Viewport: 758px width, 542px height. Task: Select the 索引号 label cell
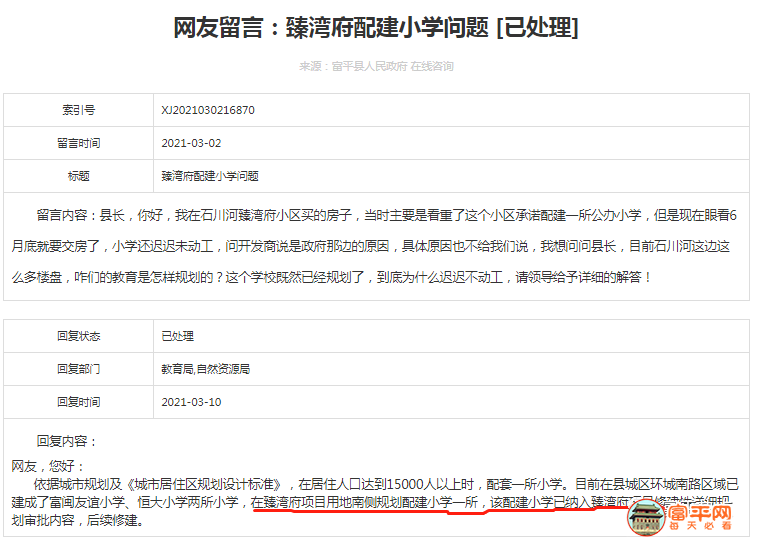[x=78, y=110]
